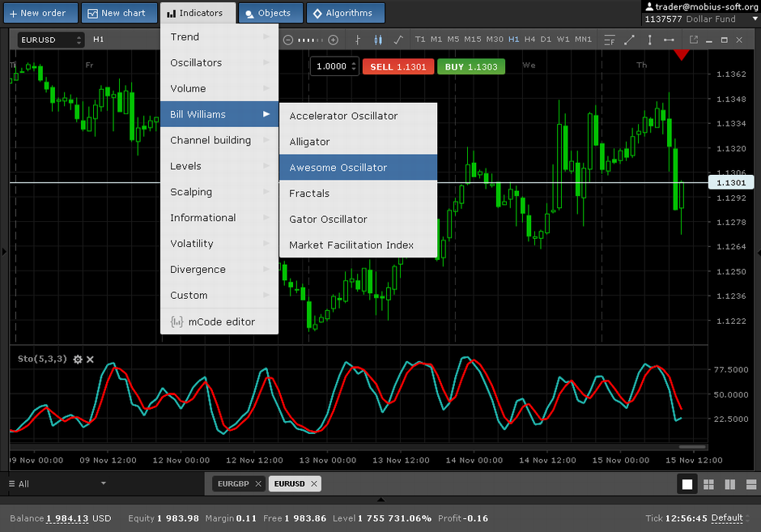Expand the Volume indicators submenu
The image size is (761, 532).
coord(219,88)
